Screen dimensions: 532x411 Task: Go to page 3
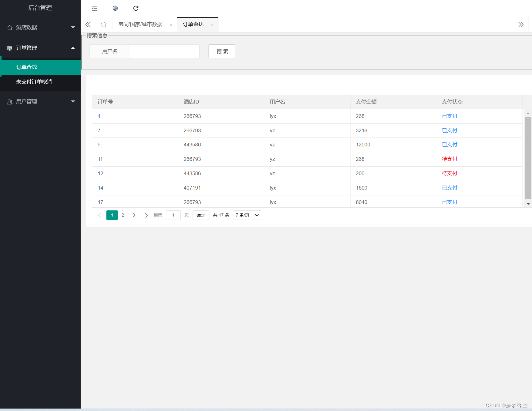134,215
